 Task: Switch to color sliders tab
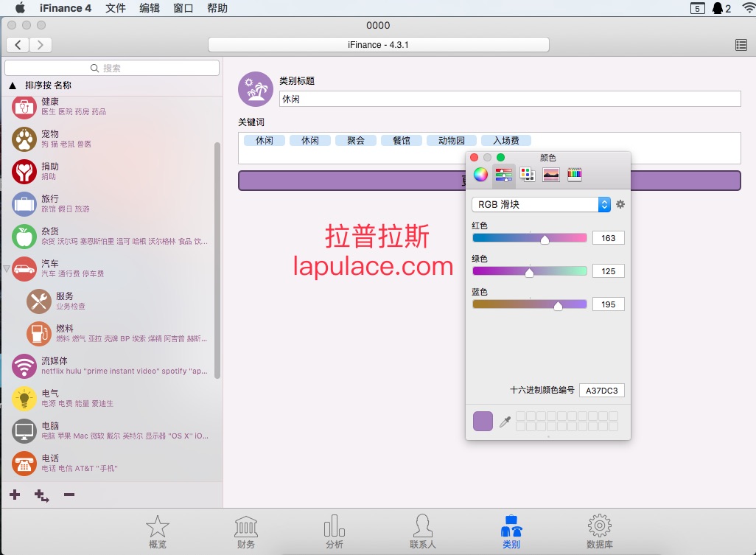coord(503,175)
